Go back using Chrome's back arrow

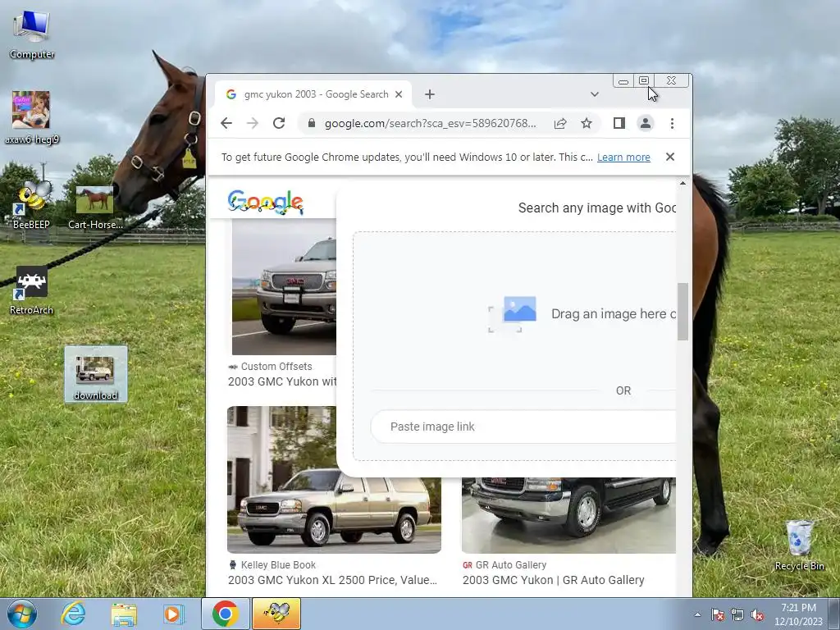pyautogui.click(x=226, y=123)
